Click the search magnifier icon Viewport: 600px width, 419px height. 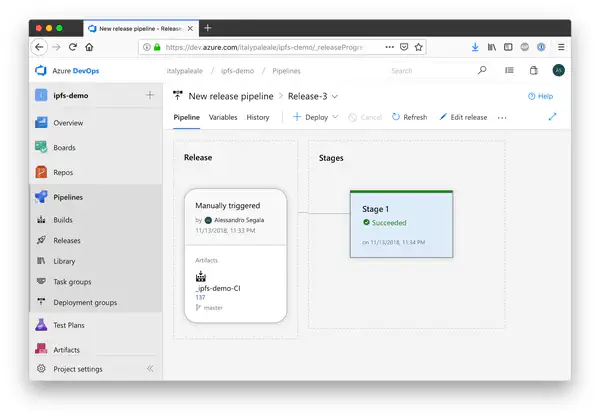(x=482, y=71)
